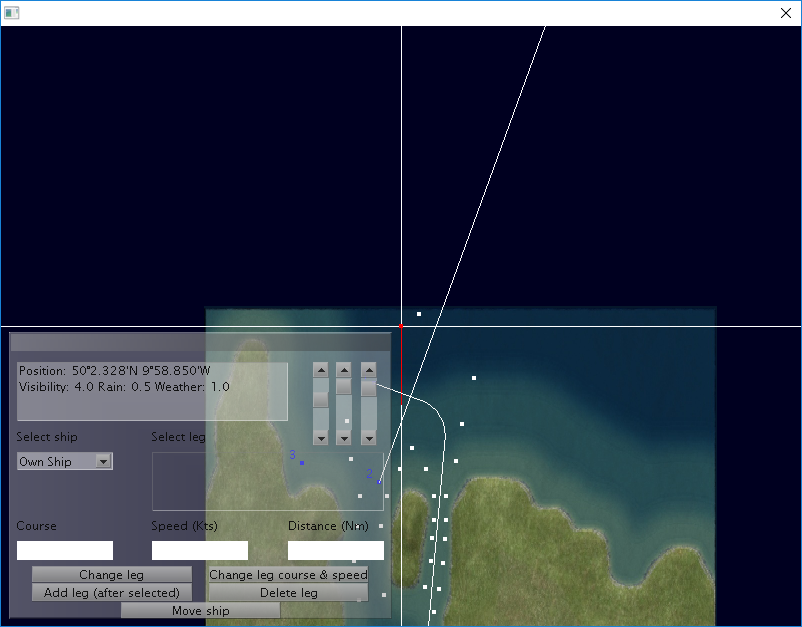The image size is (802, 627).
Task: Click up arrow of third slider
Action: point(369,370)
